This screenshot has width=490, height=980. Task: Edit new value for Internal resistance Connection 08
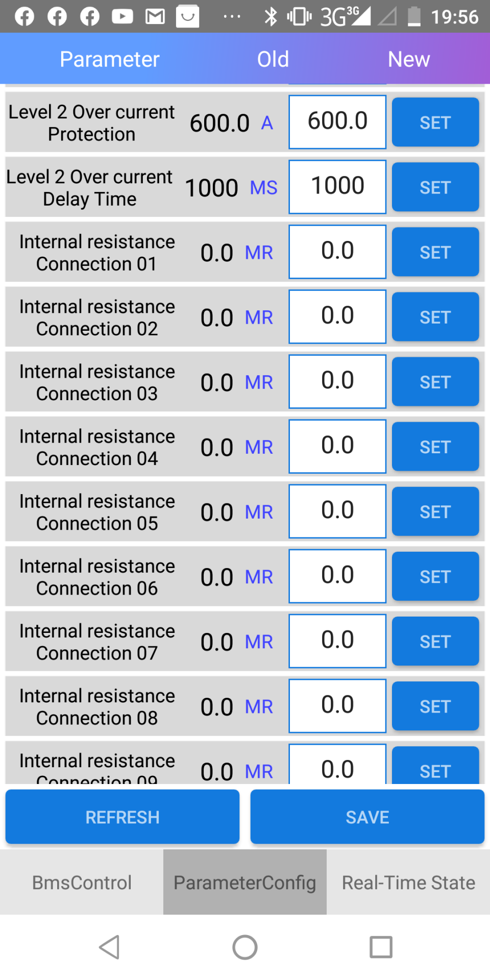click(x=337, y=705)
